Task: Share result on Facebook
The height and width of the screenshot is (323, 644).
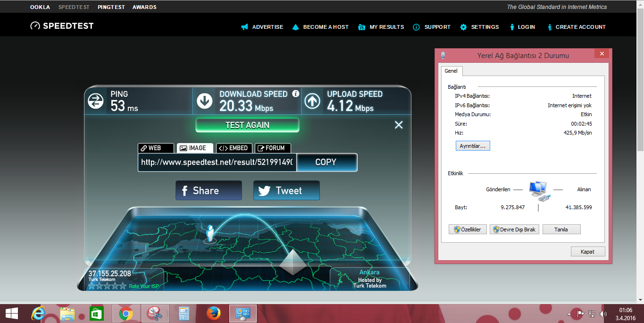Action: point(209,190)
